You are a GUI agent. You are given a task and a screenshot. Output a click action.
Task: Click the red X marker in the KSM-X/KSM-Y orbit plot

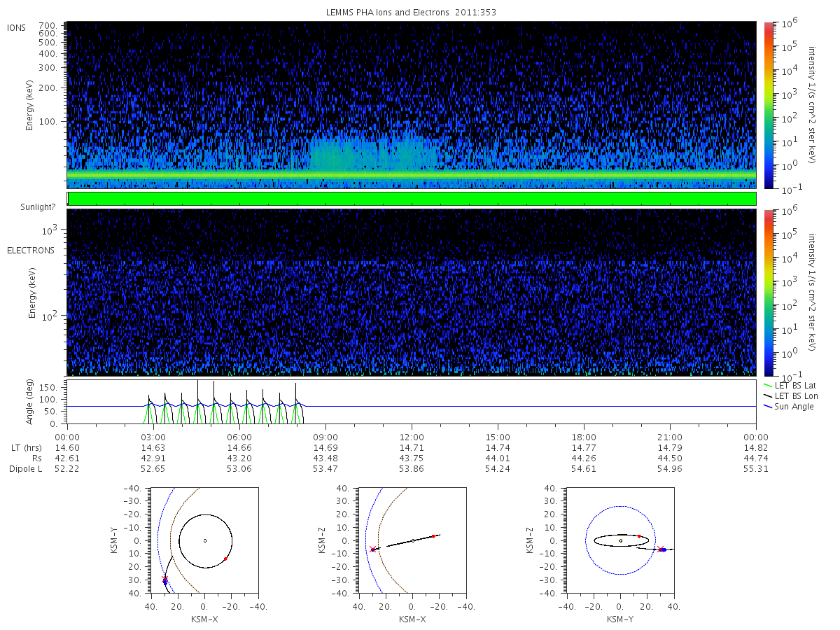(165, 579)
